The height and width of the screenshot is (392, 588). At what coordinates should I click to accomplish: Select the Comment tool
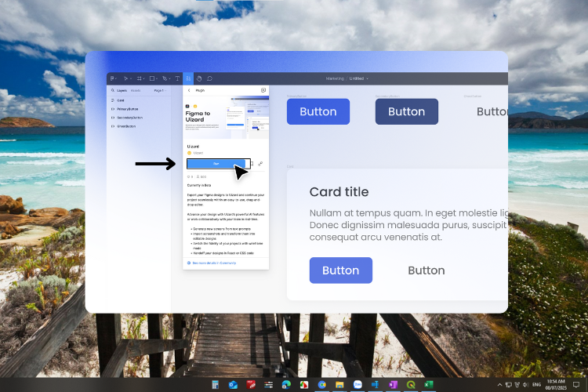click(x=209, y=78)
